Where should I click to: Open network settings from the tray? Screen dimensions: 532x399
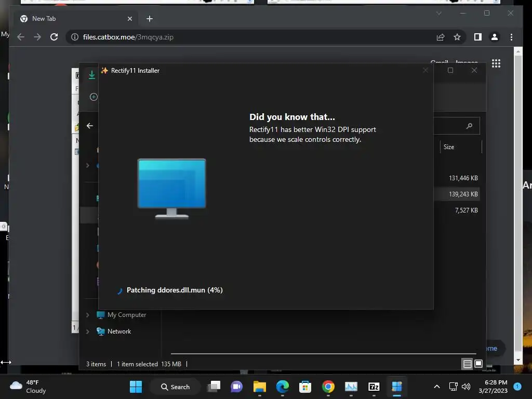click(x=453, y=387)
